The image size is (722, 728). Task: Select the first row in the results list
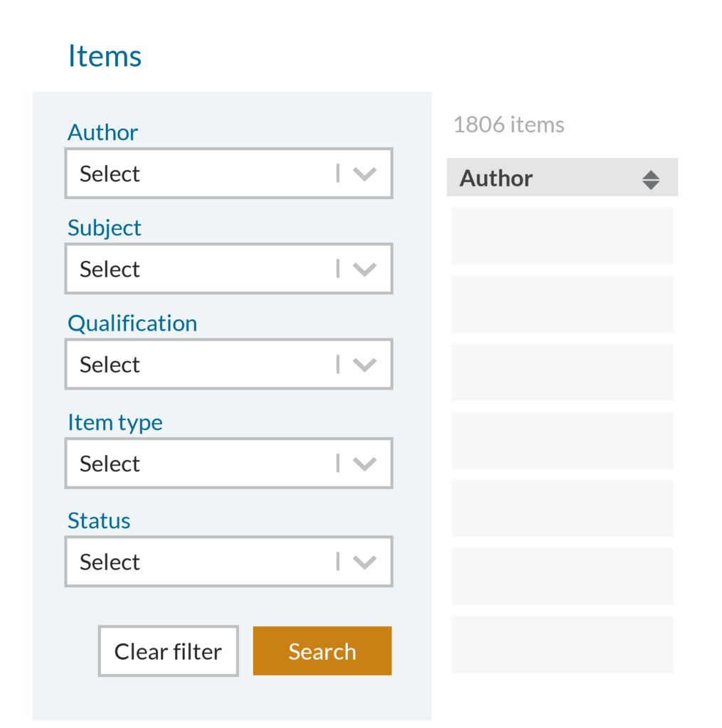pos(562,235)
